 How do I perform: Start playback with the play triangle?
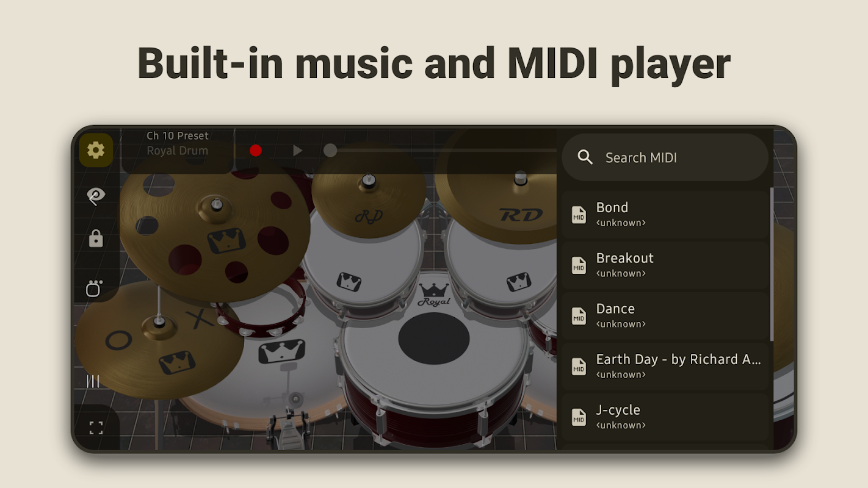point(297,151)
